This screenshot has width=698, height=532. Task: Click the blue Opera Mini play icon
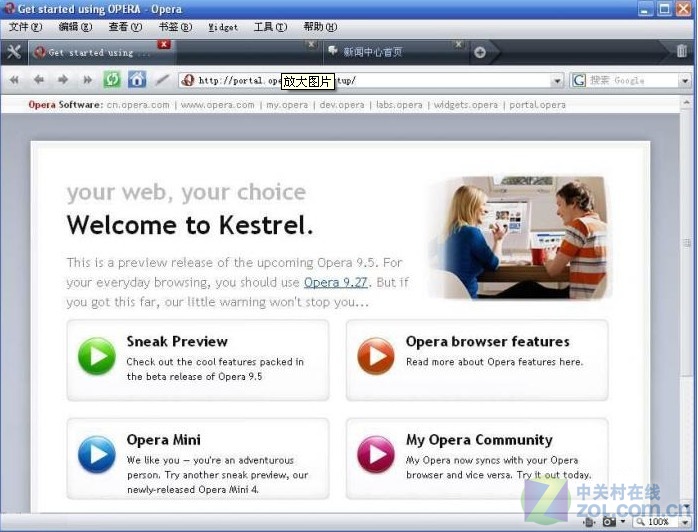(x=97, y=455)
